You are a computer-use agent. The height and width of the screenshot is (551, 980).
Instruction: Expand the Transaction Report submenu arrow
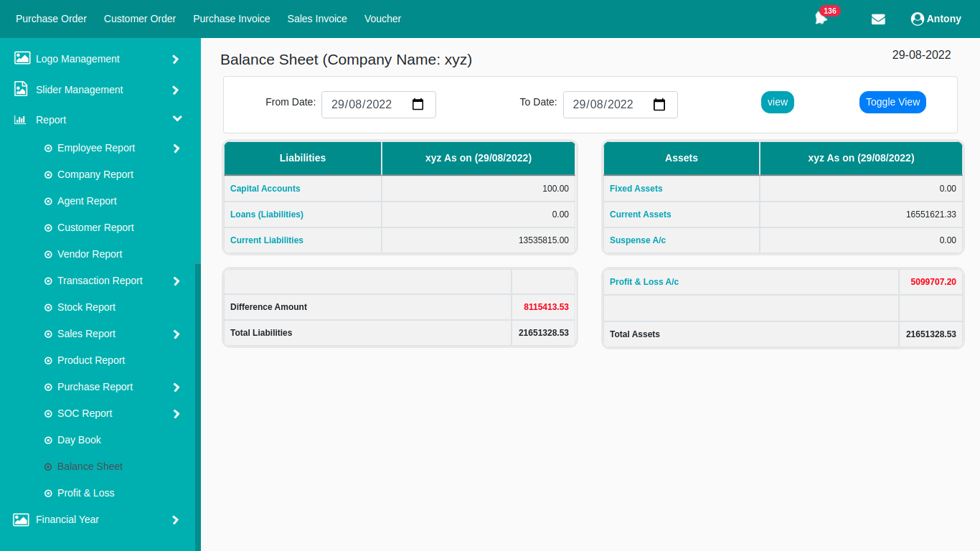(x=176, y=281)
